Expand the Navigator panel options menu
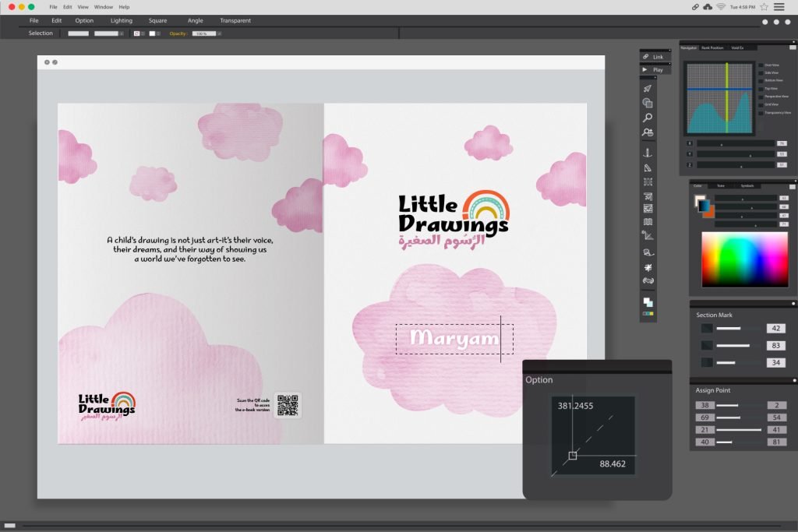Screen dimensions: 798x532 coord(792,48)
